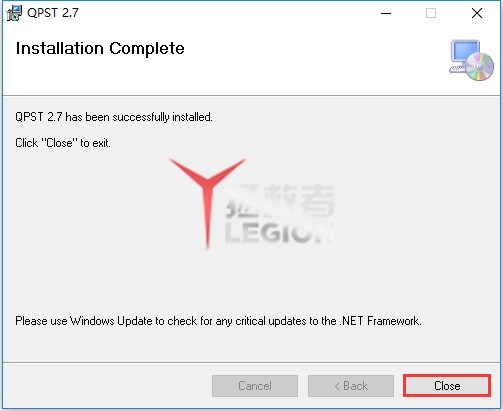
Task: Click the "Installation Complete" heading
Action: point(100,49)
